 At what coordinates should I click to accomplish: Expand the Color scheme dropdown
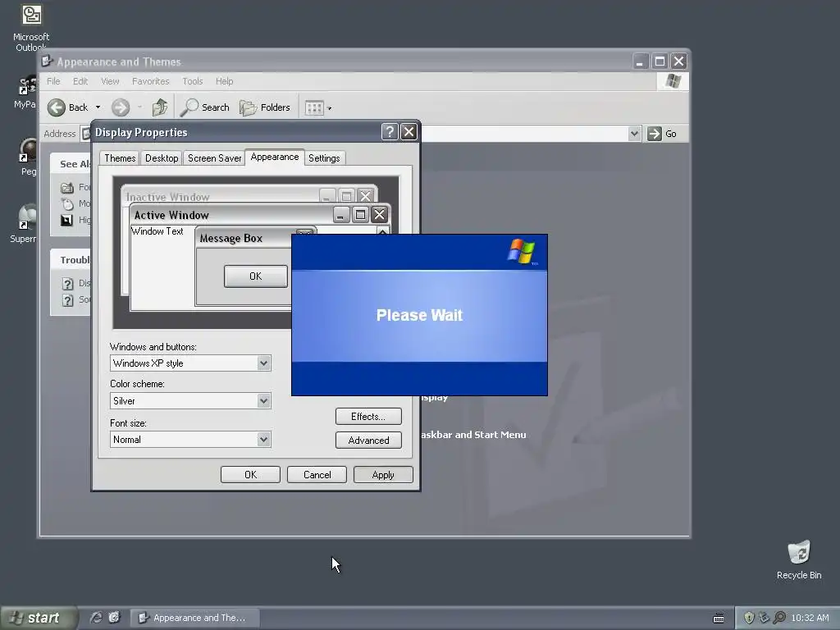pos(263,400)
